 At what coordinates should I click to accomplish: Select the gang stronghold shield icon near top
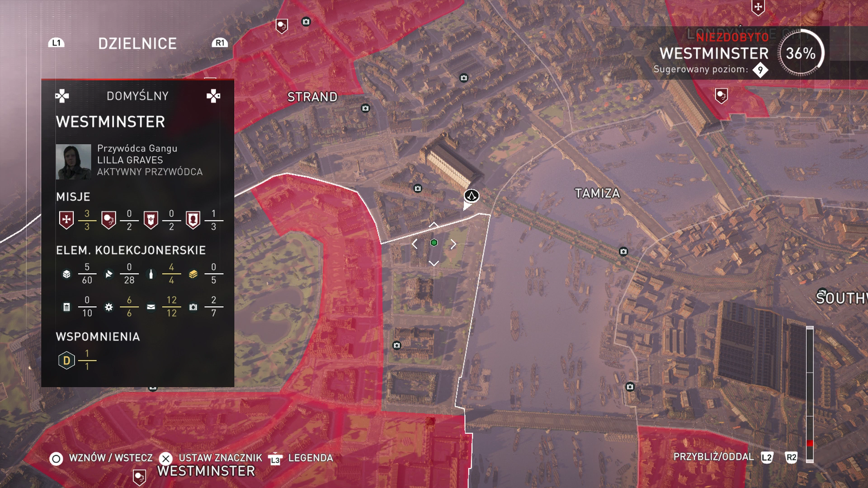[x=282, y=26]
